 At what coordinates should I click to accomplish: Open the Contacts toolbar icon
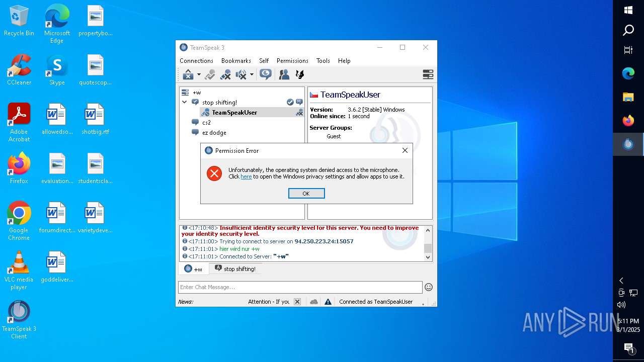tap(284, 75)
